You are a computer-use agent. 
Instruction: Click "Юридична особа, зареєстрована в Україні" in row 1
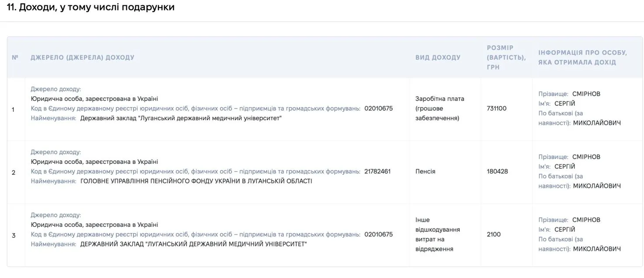(94, 99)
